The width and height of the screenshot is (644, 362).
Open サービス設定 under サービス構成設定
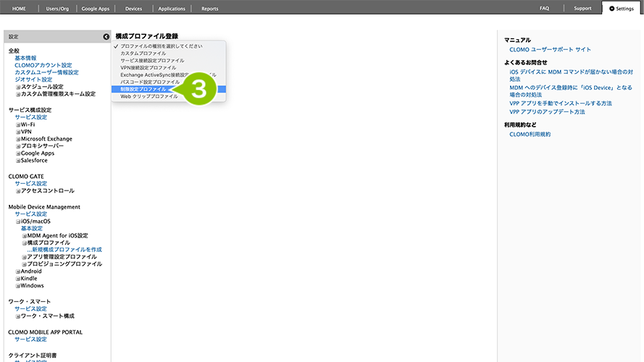[x=31, y=117]
